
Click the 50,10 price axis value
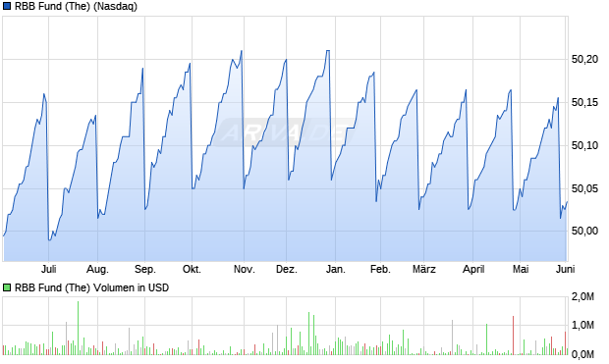coord(584,145)
